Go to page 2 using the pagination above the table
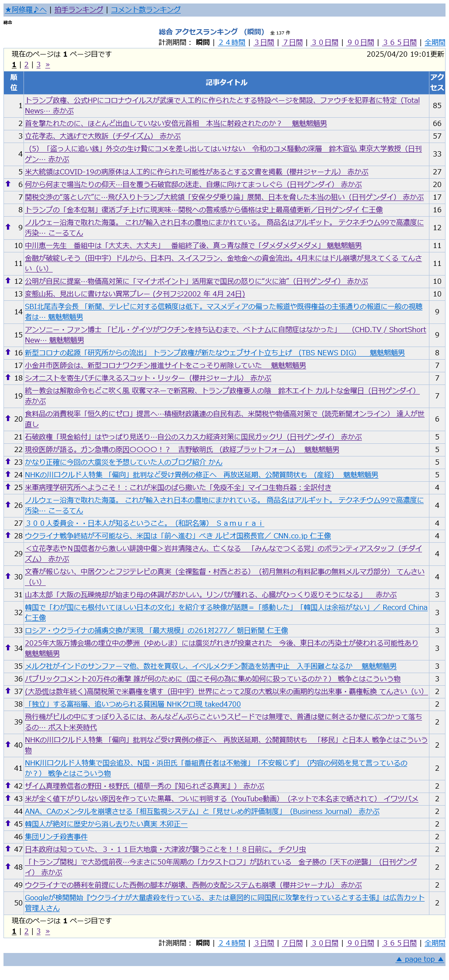This screenshot has height=980, width=449. pyautogui.click(x=26, y=65)
